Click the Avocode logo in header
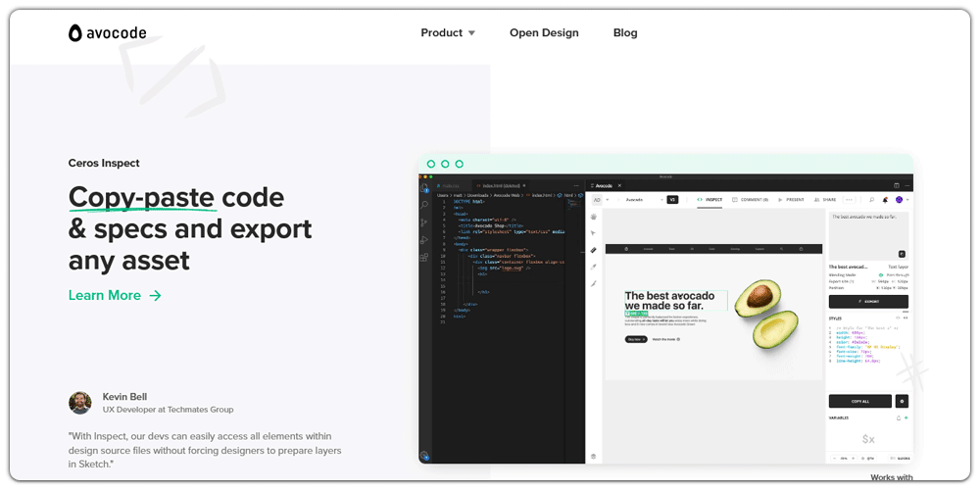The height and width of the screenshot is (490, 980). (108, 33)
